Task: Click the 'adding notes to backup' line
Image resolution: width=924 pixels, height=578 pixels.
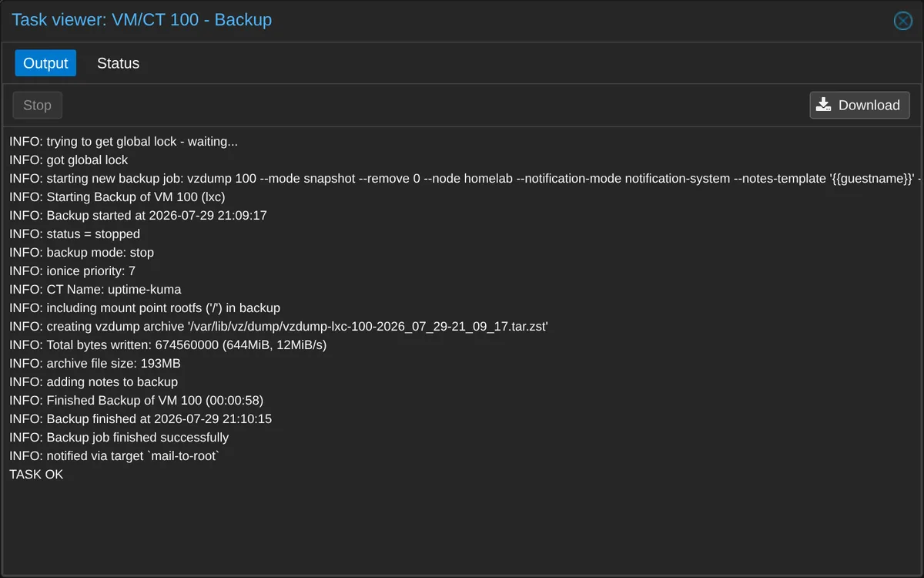Action: pos(93,382)
